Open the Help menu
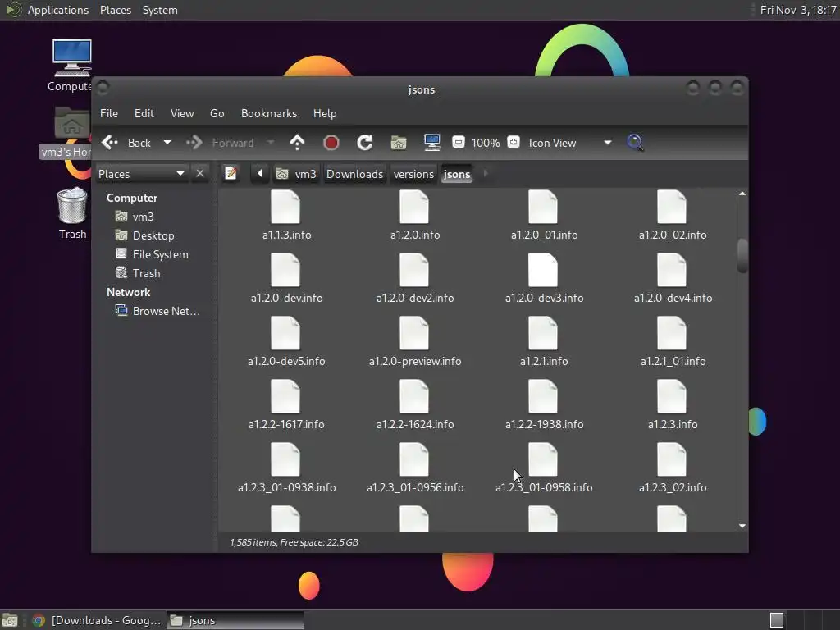 tap(325, 113)
